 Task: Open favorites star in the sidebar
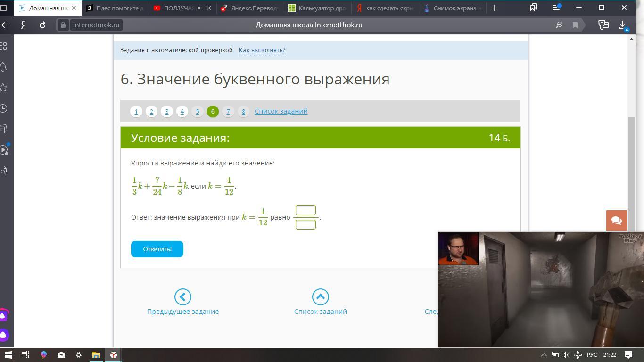click(x=3, y=88)
